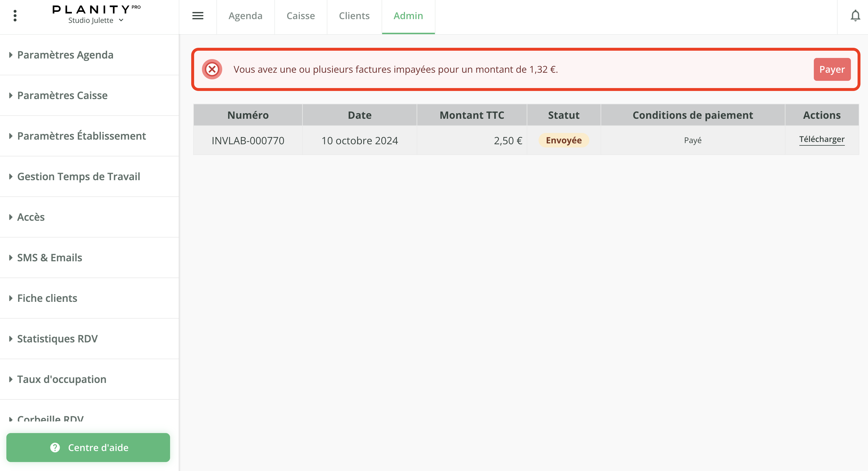The height and width of the screenshot is (471, 868).
Task: Expand Statistiques RDV section
Action: point(57,339)
